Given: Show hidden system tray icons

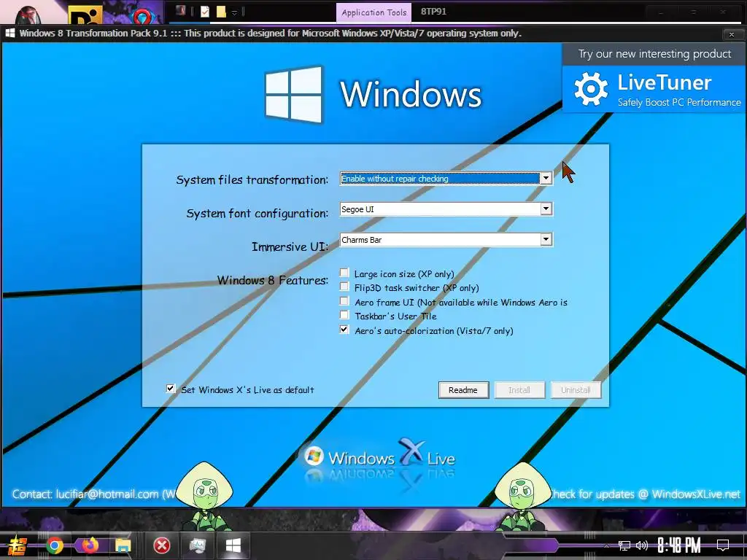Looking at the screenshot, I should (606, 545).
